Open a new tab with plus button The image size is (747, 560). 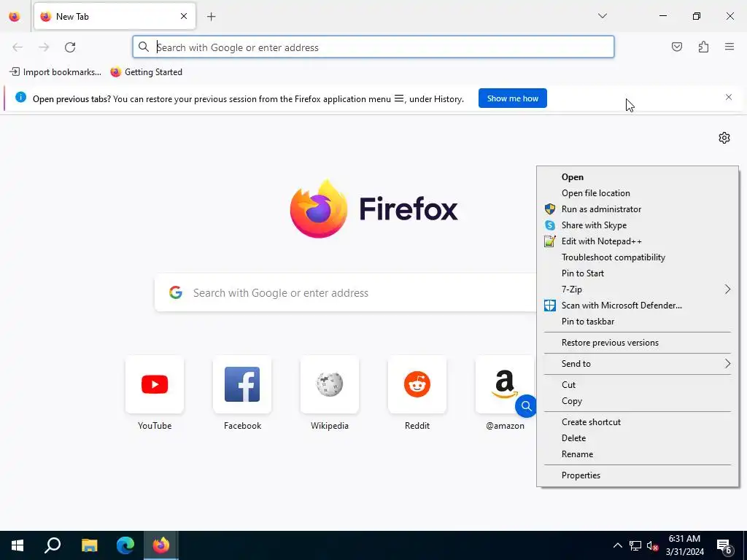tap(211, 17)
